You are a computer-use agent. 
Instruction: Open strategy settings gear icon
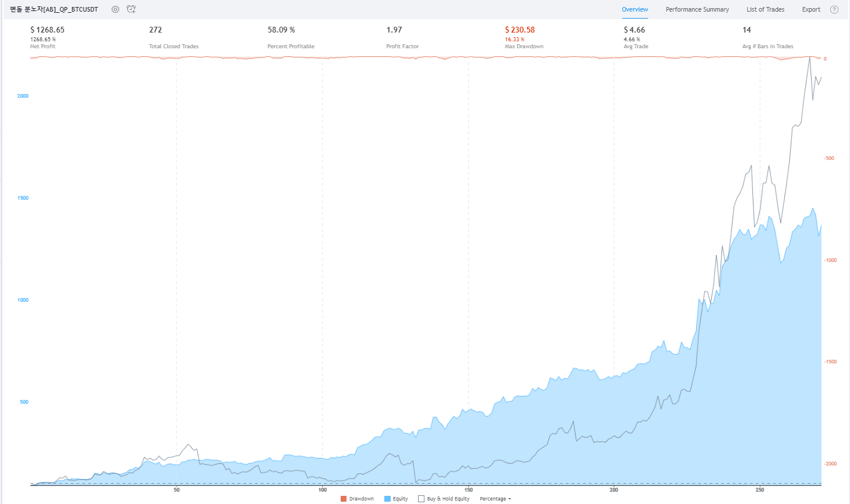click(115, 9)
